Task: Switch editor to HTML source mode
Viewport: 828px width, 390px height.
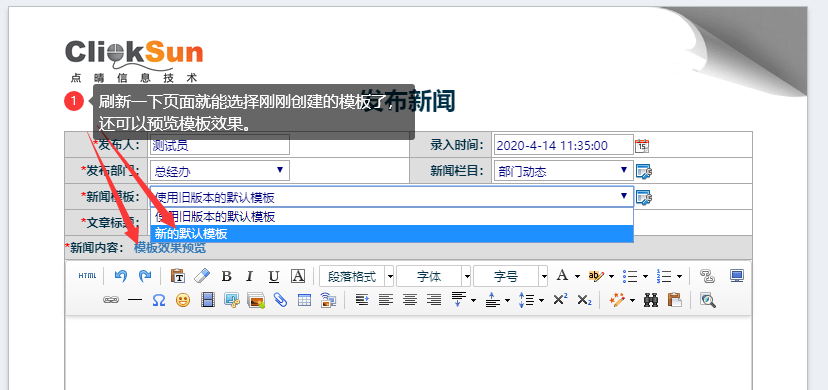Action: click(x=88, y=276)
